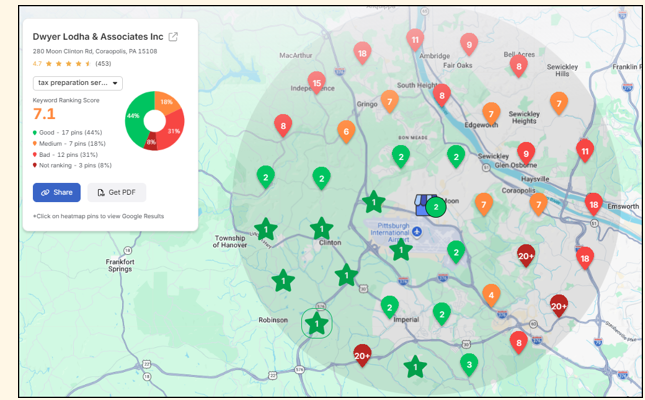Click the 18 pin near MacArthur
This screenshot has width=645, height=400.
pos(362,53)
